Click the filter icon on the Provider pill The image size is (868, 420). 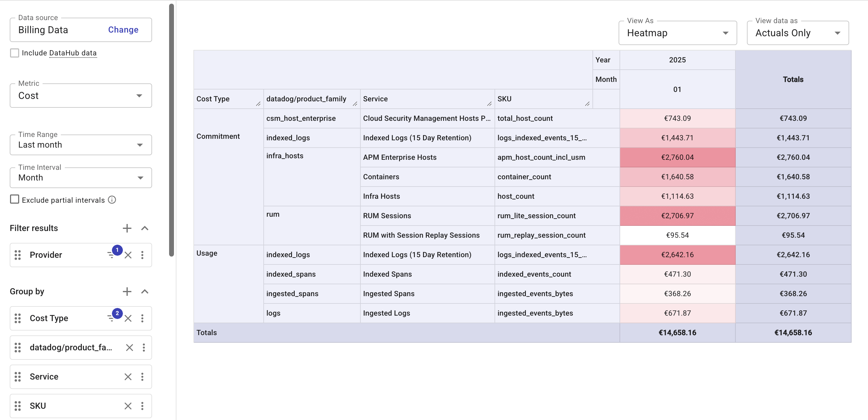[x=111, y=255]
